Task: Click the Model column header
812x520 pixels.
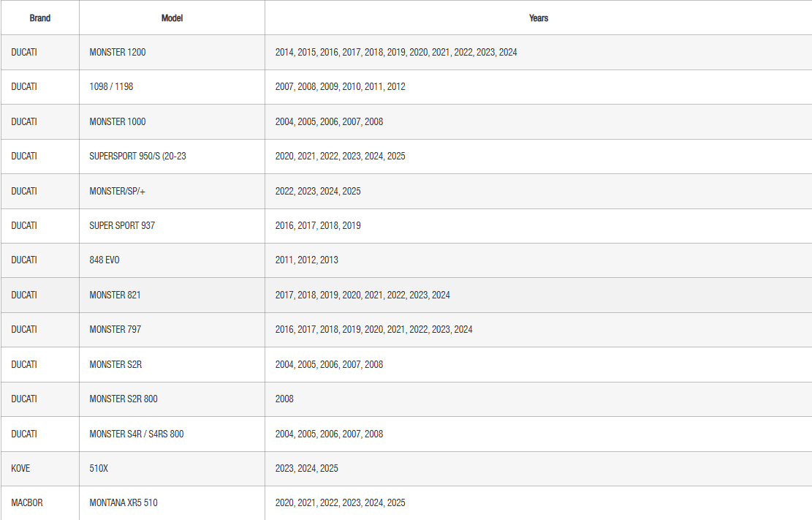Action: point(172,18)
